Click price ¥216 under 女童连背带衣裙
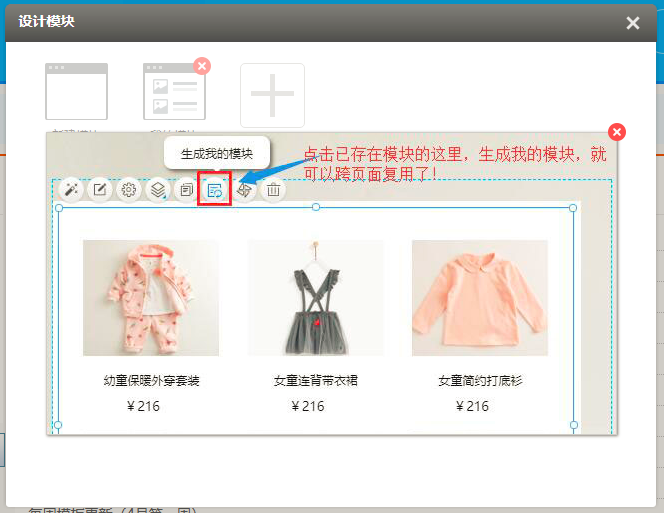 coord(307,406)
